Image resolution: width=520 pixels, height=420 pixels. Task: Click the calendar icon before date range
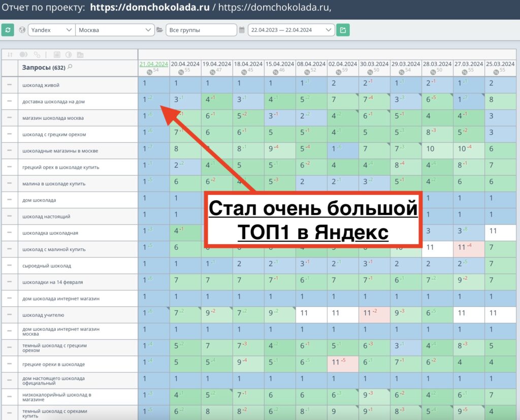pos(242,30)
